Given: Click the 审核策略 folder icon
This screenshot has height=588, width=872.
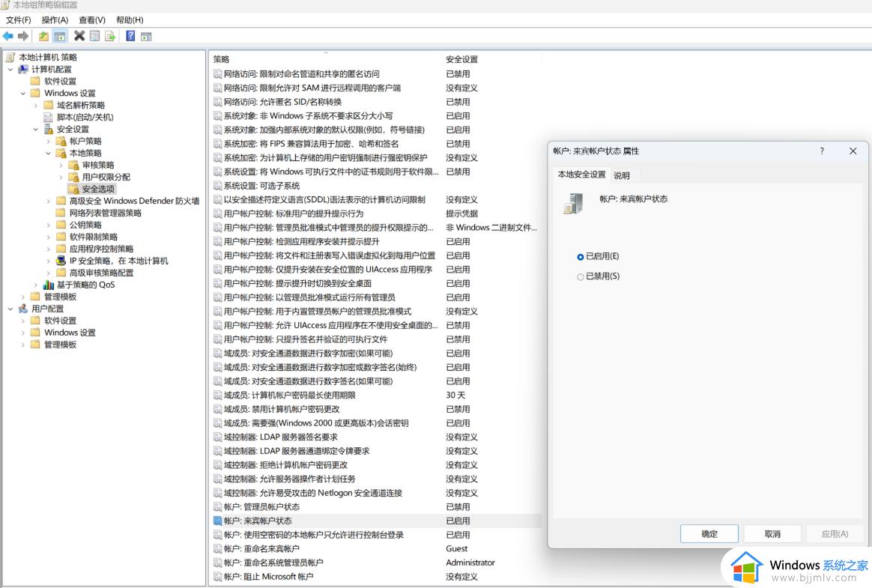Looking at the screenshot, I should click(73, 166).
